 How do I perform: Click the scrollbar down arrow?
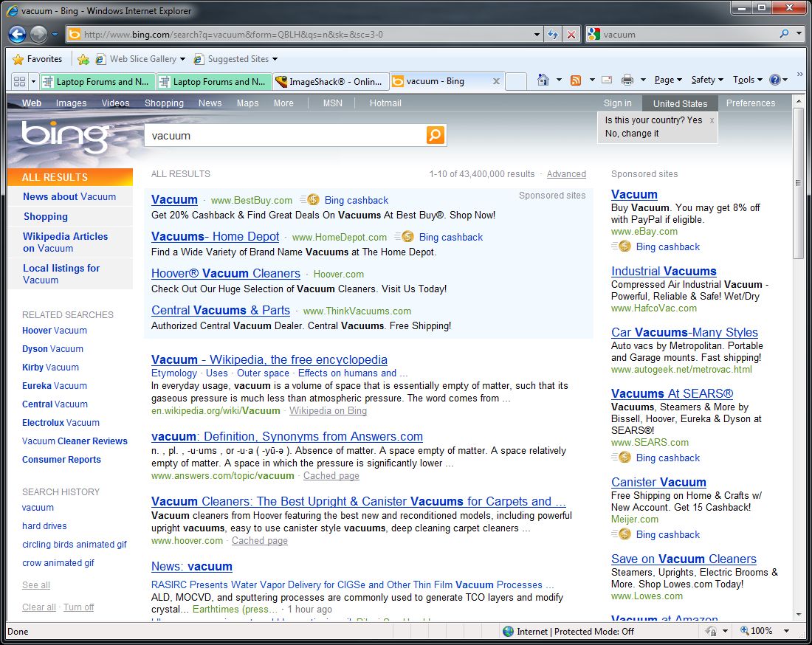pyautogui.click(x=798, y=615)
